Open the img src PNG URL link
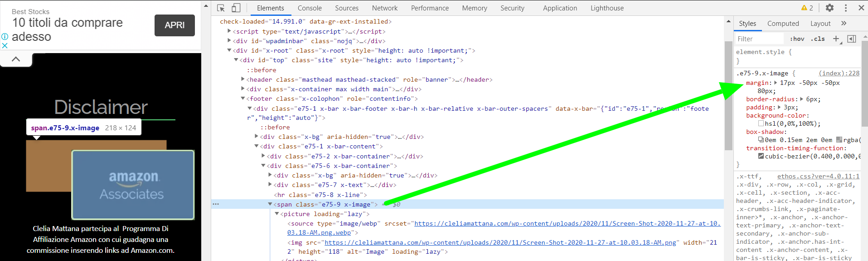This screenshot has width=868, height=261. (500, 242)
